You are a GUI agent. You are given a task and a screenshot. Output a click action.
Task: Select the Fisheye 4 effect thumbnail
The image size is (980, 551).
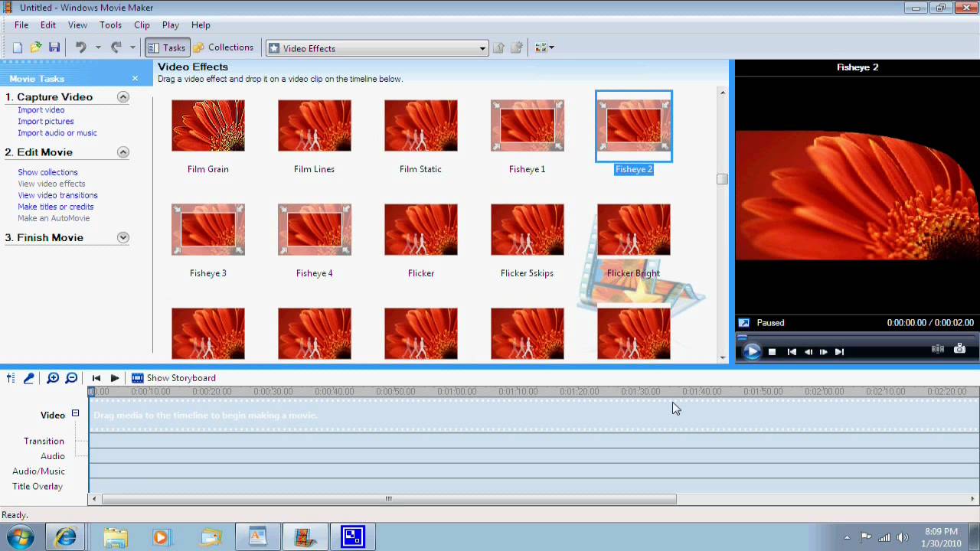coord(315,230)
